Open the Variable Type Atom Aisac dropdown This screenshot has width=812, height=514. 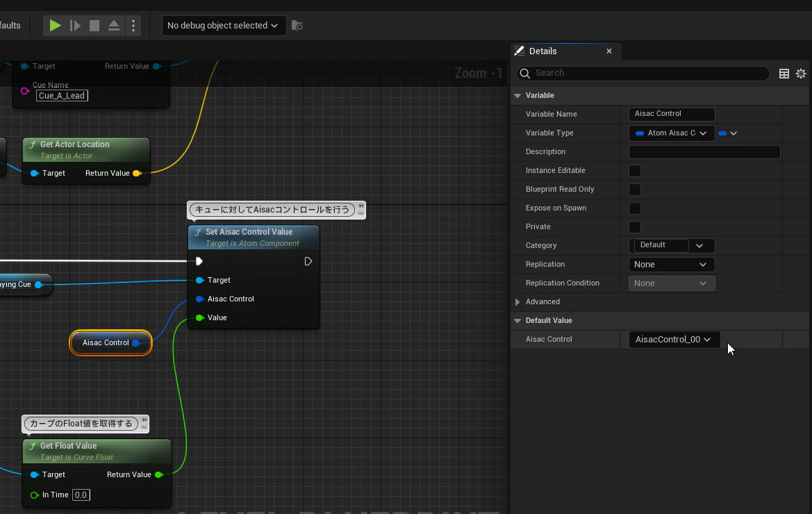pyautogui.click(x=672, y=133)
